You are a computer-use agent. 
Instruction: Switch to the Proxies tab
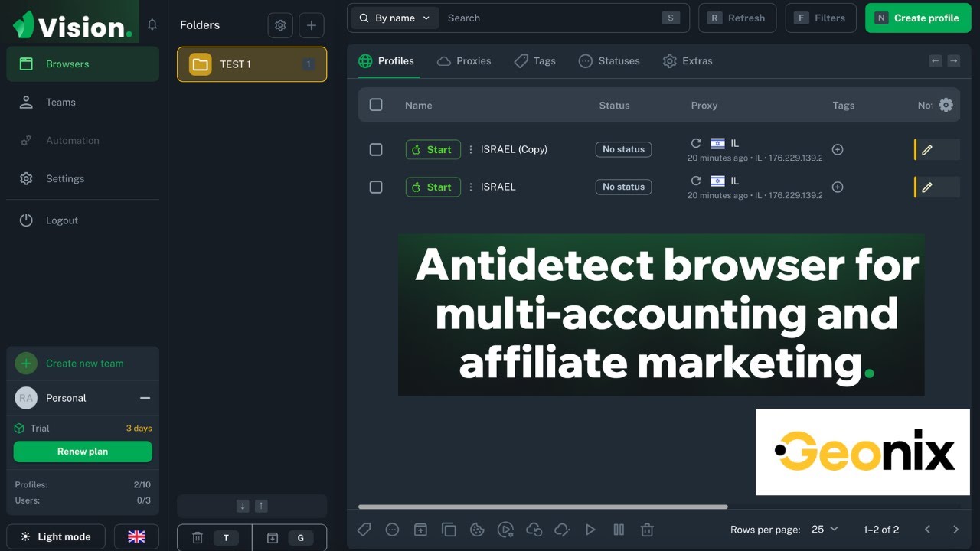coord(464,61)
